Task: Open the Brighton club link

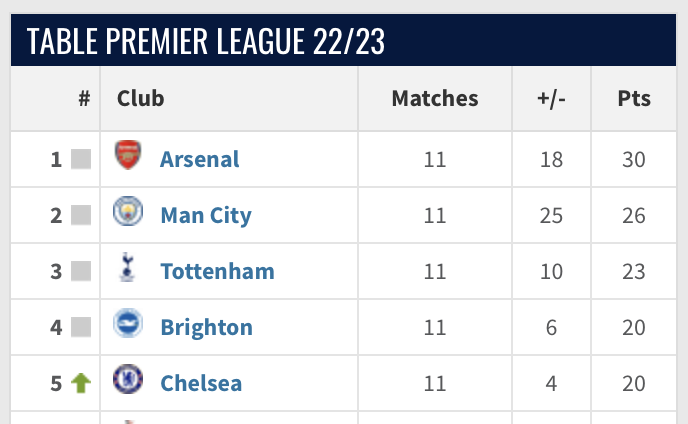Action: (206, 327)
